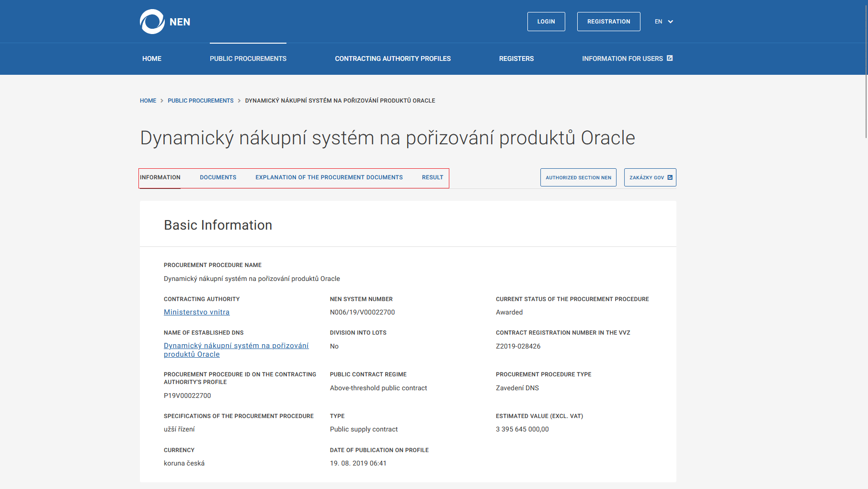Click Public Procurements in the breadcrumb
Viewport: 868px width, 489px height.
(201, 101)
